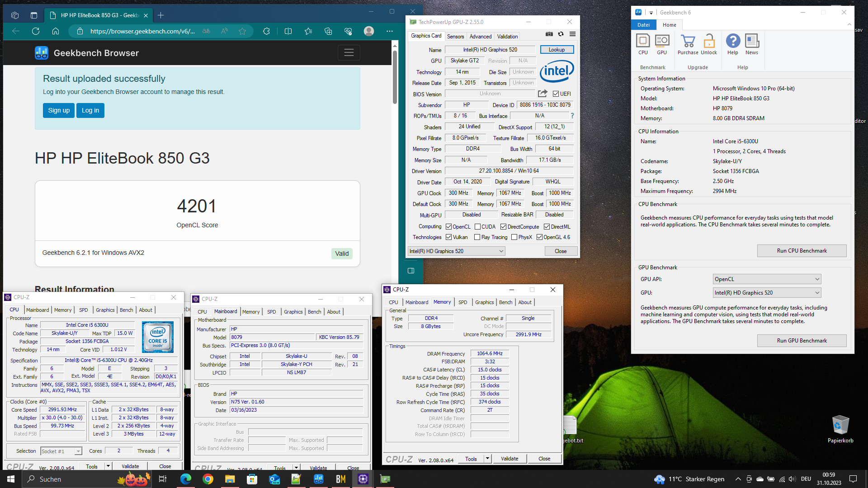Toggle the Ray Tracing checkbox

[477, 237]
